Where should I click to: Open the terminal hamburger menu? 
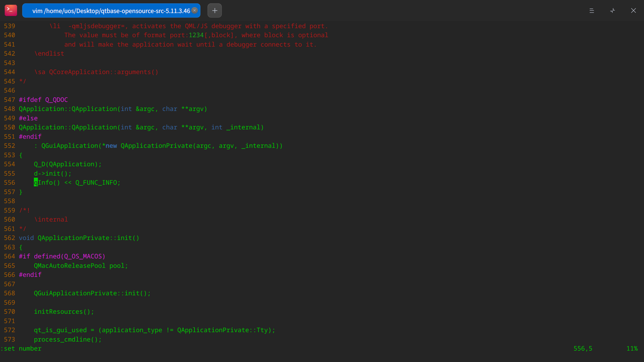(x=592, y=11)
